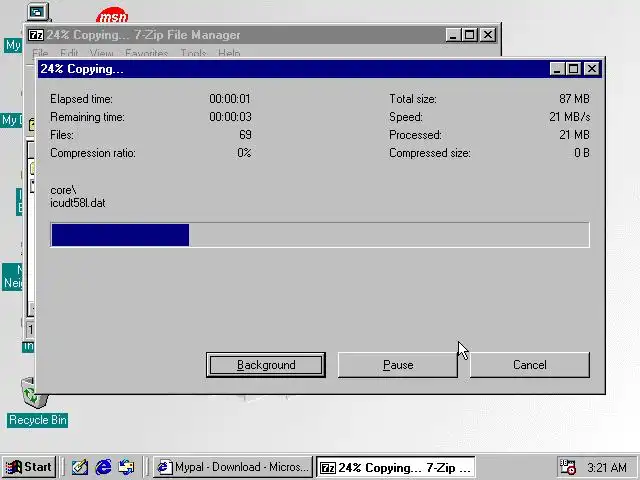Launch Internet Explorer from quick launch

coord(103,467)
